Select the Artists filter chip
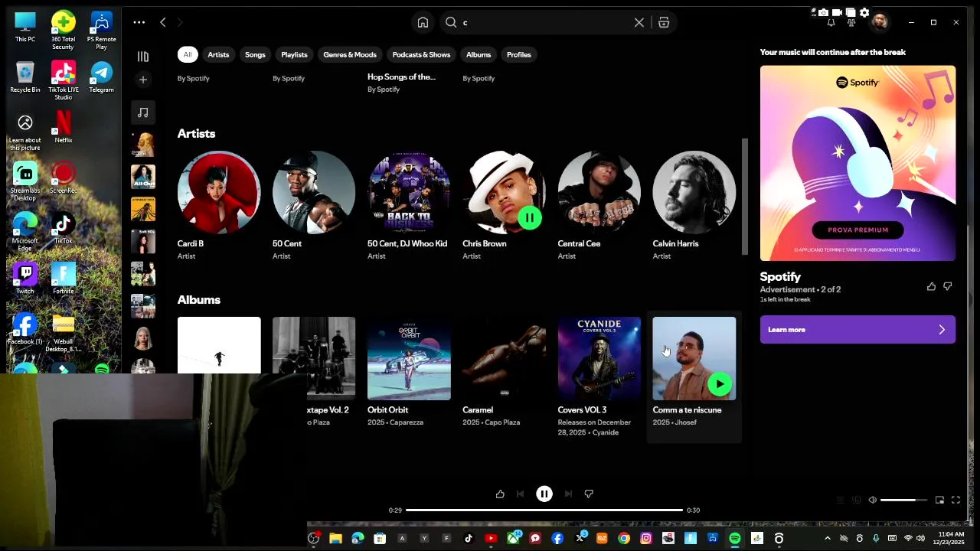 (x=218, y=54)
